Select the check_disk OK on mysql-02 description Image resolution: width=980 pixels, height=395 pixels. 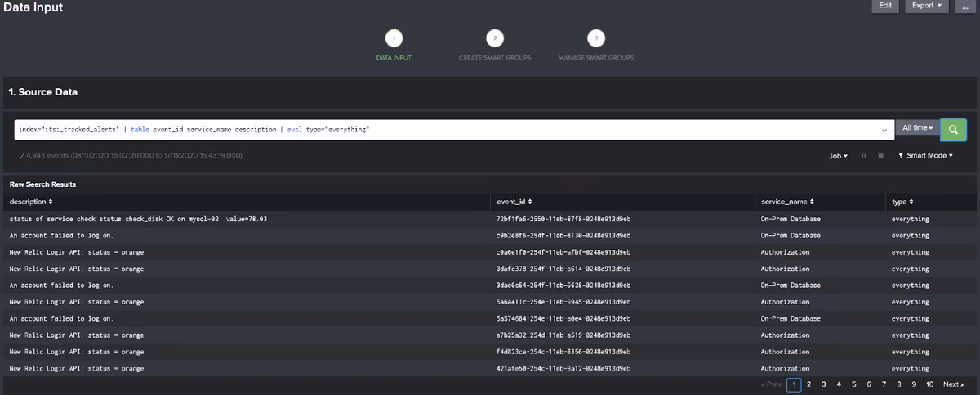point(138,219)
